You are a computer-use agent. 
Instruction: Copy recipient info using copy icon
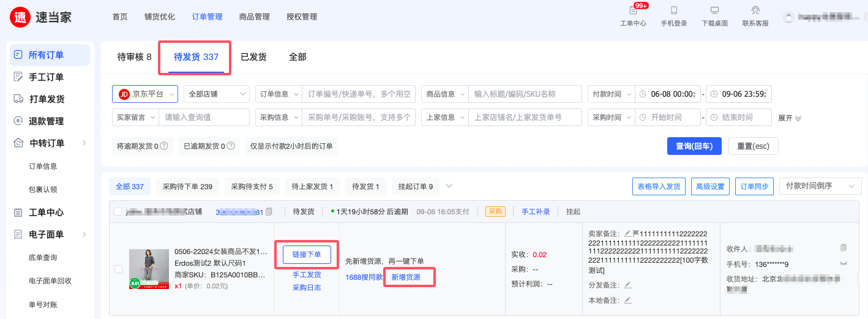[x=844, y=248]
